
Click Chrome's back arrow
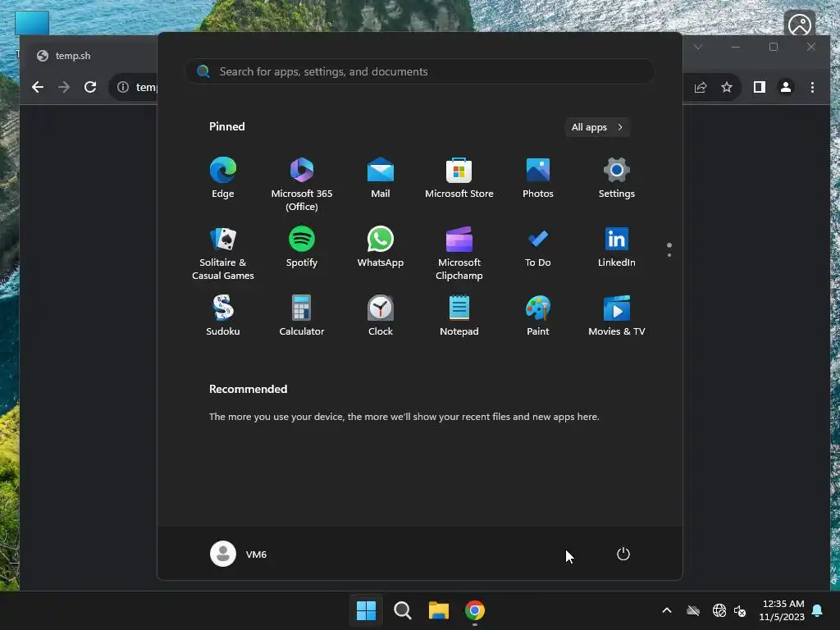pyautogui.click(x=38, y=87)
